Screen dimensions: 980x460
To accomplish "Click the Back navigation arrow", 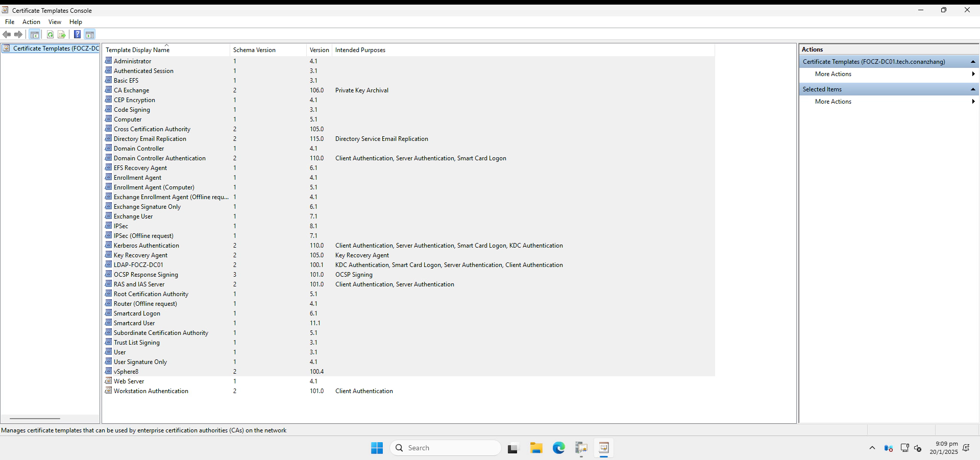I will 7,34.
